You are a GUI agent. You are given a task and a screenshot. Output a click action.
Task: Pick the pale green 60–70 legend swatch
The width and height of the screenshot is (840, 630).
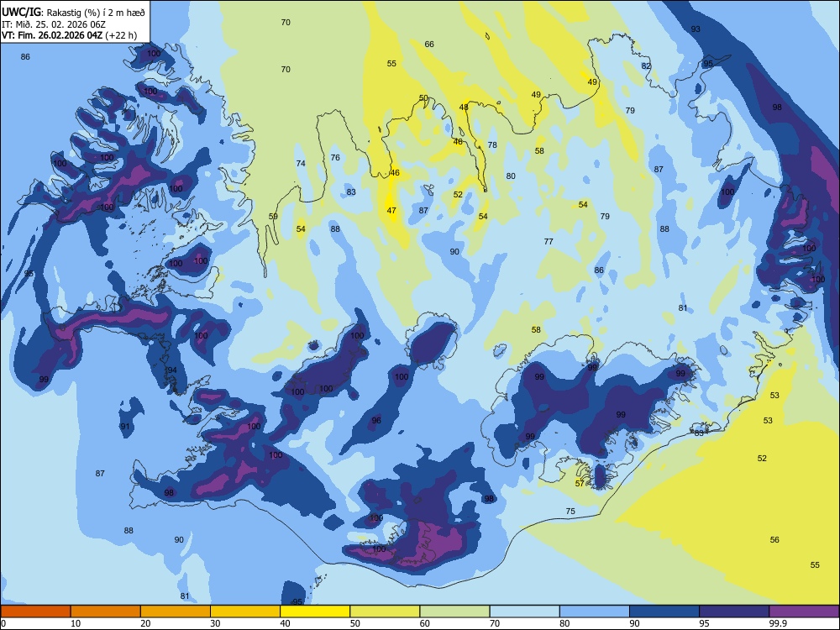pyautogui.click(x=454, y=612)
